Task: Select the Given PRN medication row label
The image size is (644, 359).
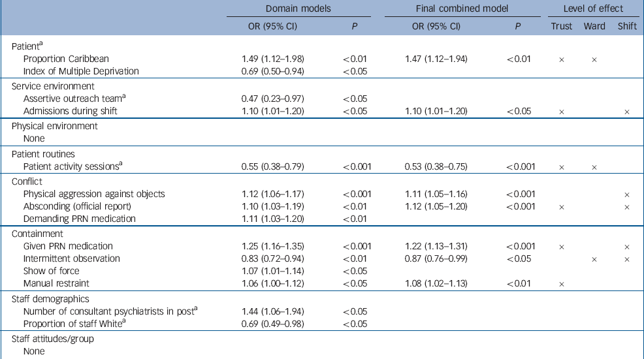Action: coord(68,246)
